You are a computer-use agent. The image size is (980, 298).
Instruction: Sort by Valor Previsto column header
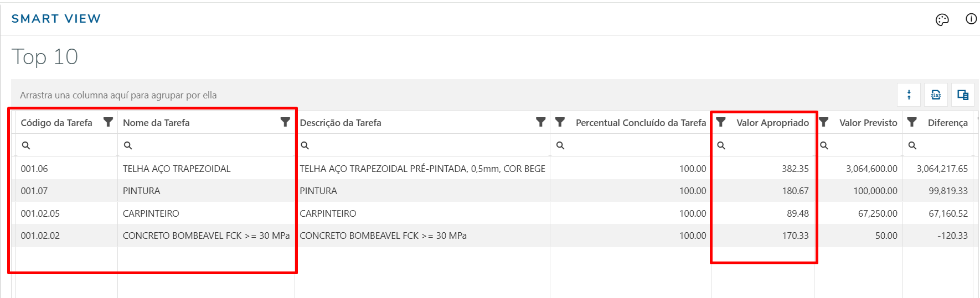tap(868, 123)
